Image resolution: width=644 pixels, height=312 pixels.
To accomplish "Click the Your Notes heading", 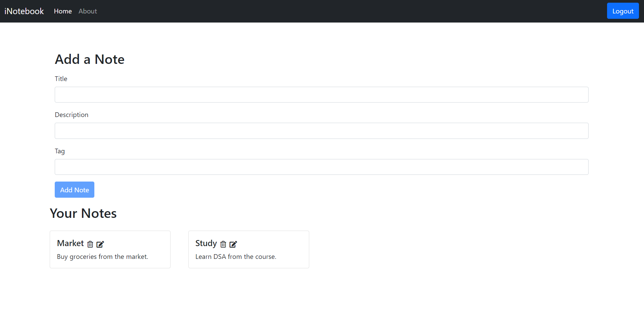I will pyautogui.click(x=83, y=213).
